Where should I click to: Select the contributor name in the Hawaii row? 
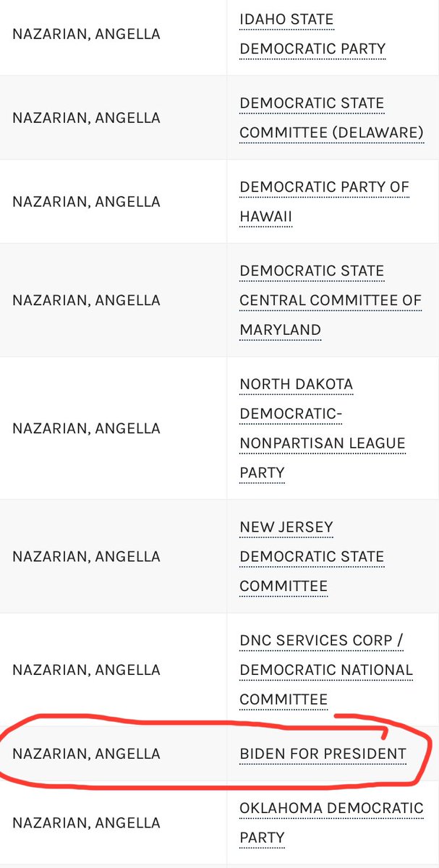(x=86, y=202)
